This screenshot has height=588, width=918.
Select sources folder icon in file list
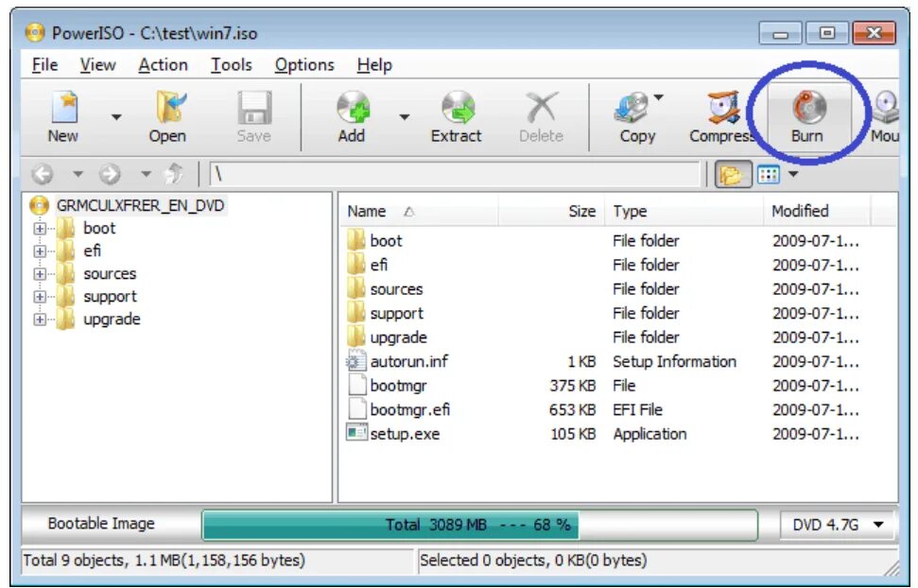(x=356, y=288)
